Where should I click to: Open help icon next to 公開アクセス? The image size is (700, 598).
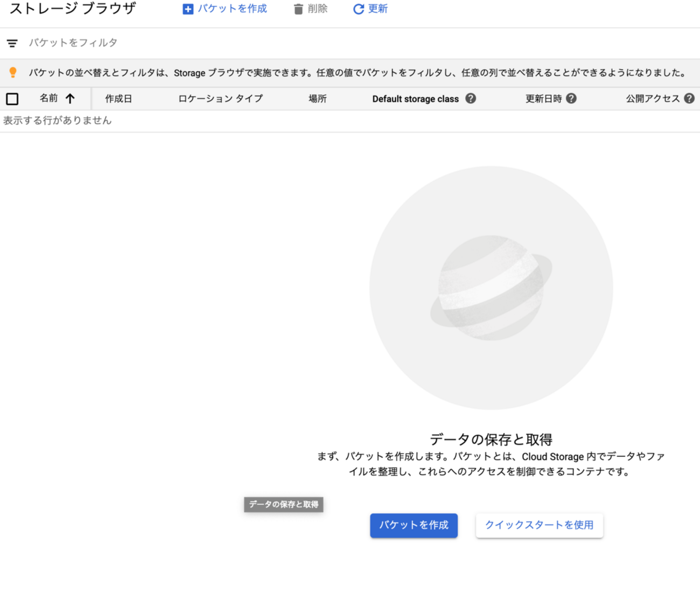click(x=689, y=99)
